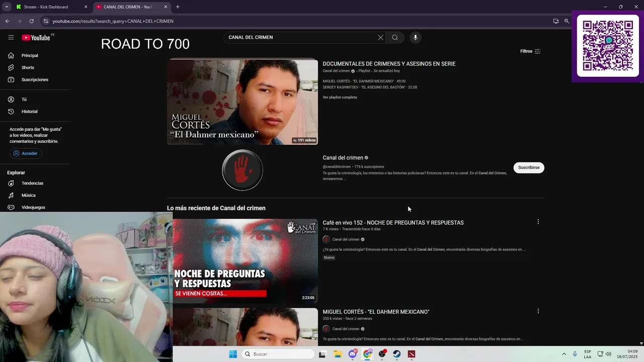The image size is (644, 362).
Task: Open Suscripciones in sidebar
Action: coord(35,79)
